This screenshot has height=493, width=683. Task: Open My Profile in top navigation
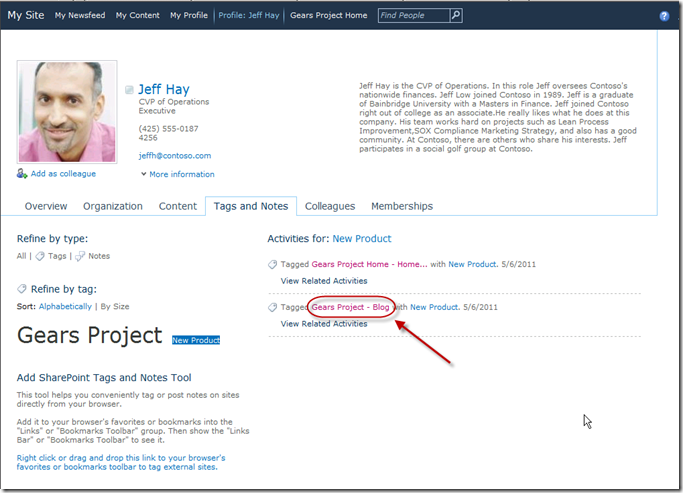point(189,15)
